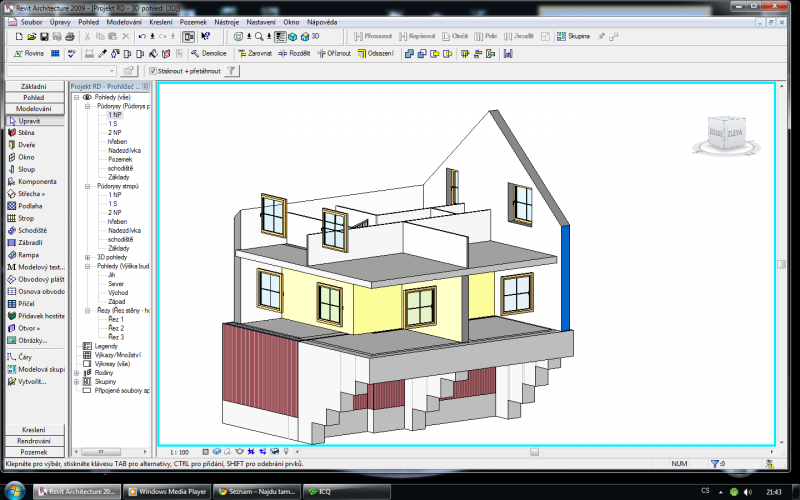Select Řez 1 in project browser
Screen dimensions: 800x500
point(116,319)
